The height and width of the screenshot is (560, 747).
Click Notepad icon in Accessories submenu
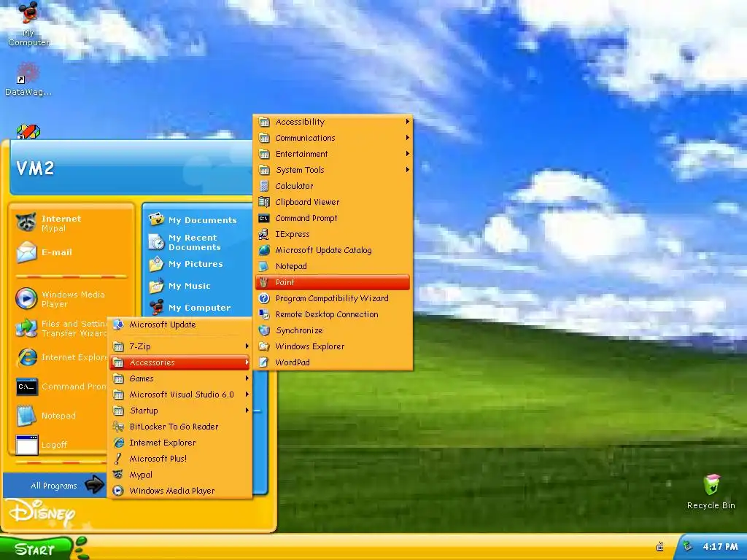point(264,266)
